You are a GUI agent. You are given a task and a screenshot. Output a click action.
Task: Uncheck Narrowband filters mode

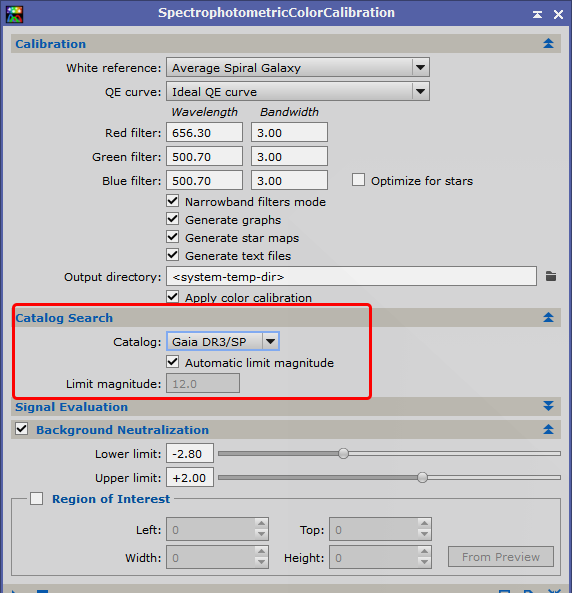(173, 200)
